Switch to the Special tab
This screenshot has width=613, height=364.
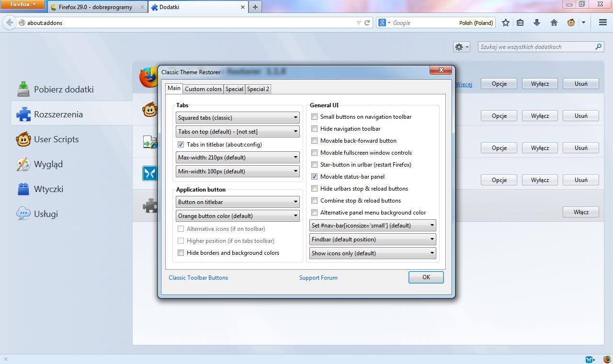(234, 89)
